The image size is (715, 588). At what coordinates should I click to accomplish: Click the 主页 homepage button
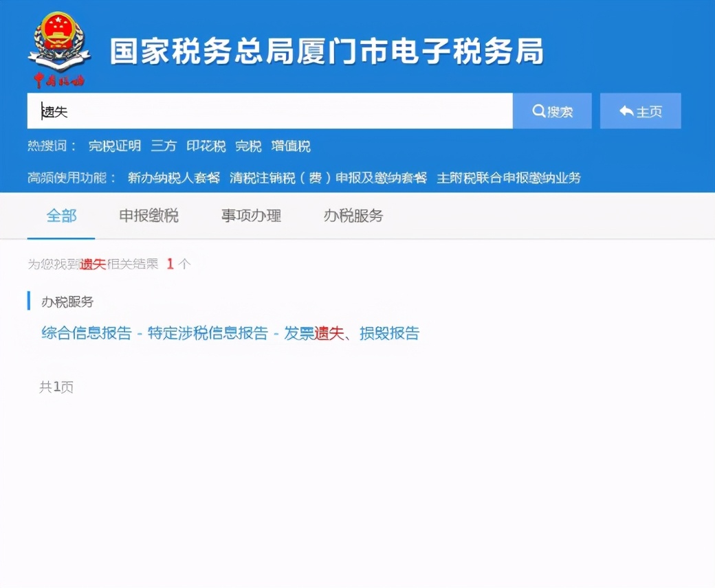640,111
